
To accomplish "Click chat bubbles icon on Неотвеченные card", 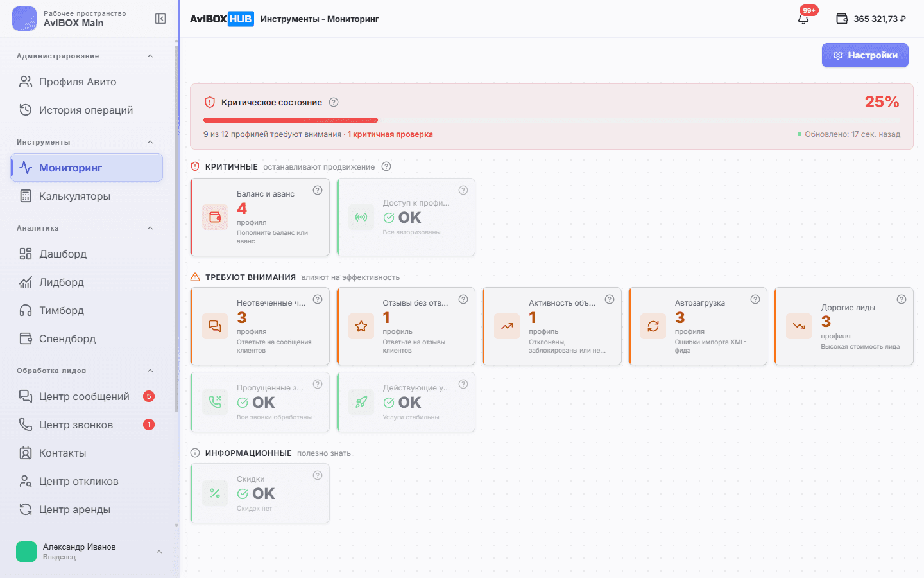I will [215, 326].
